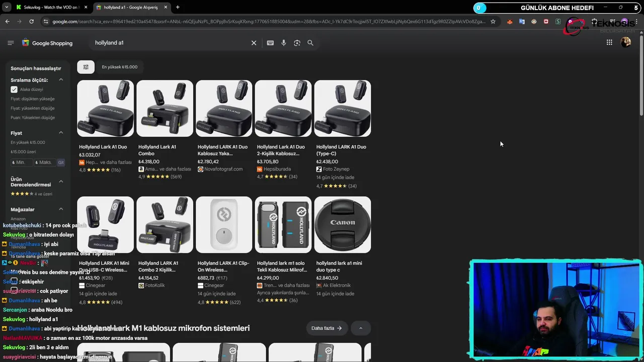The width and height of the screenshot is (644, 362).
Task: Click the Google Shopping logo
Action: [x=47, y=43]
